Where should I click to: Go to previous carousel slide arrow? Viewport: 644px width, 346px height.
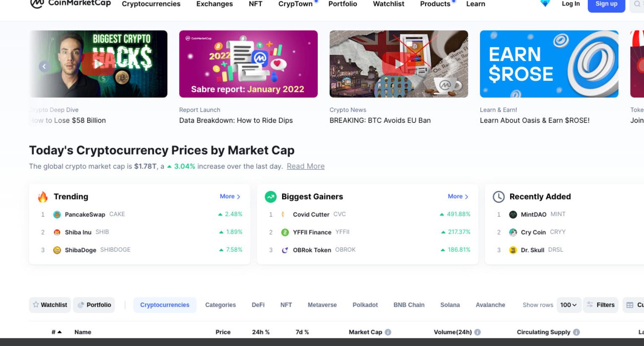(44, 66)
